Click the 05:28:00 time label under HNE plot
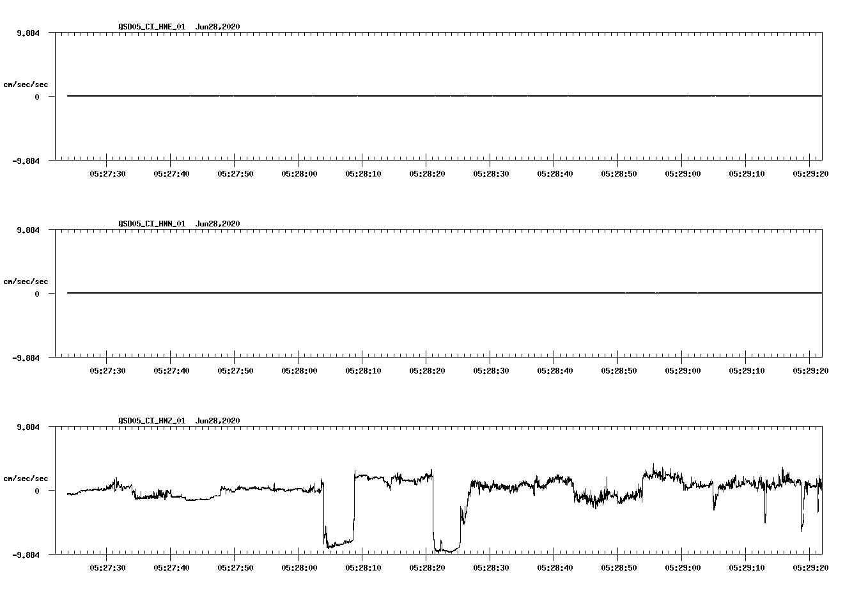 click(x=299, y=173)
